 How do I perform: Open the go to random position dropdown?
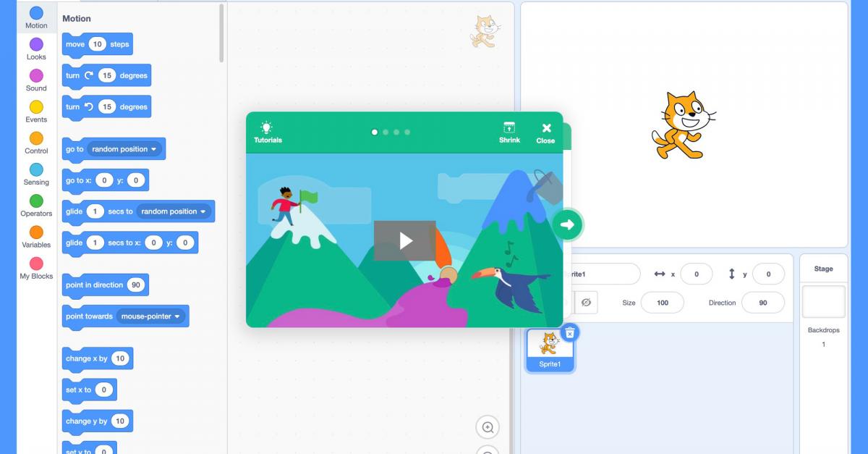124,149
